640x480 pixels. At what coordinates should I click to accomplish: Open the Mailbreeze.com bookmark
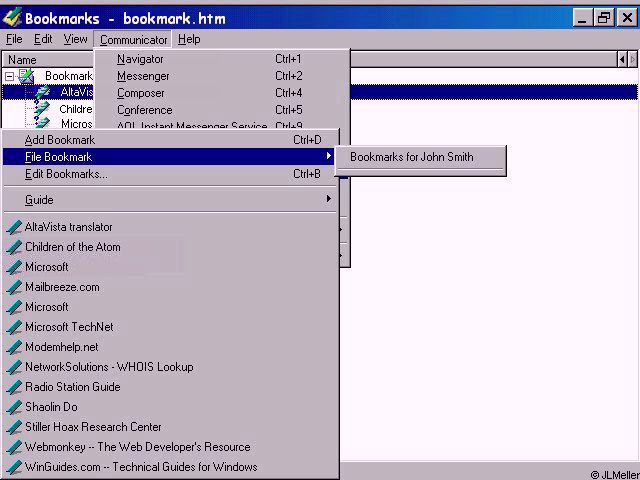click(x=171, y=287)
